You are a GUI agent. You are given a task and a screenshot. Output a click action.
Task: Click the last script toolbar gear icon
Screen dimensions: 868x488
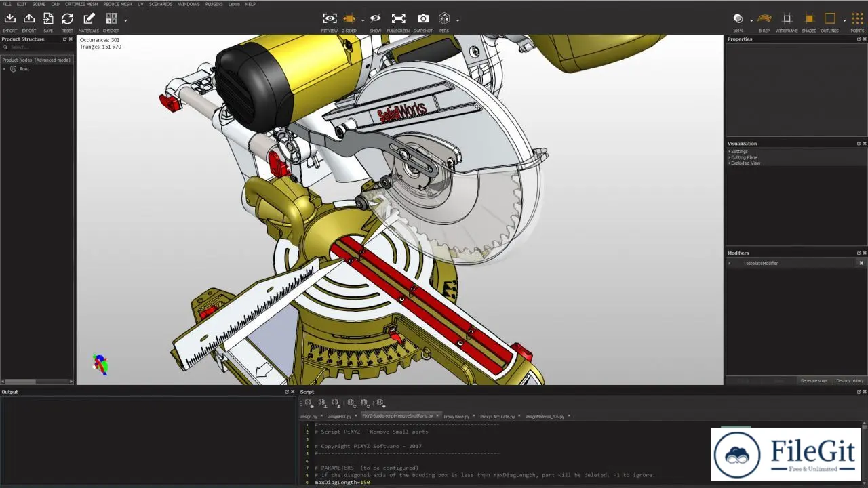pyautogui.click(x=380, y=403)
